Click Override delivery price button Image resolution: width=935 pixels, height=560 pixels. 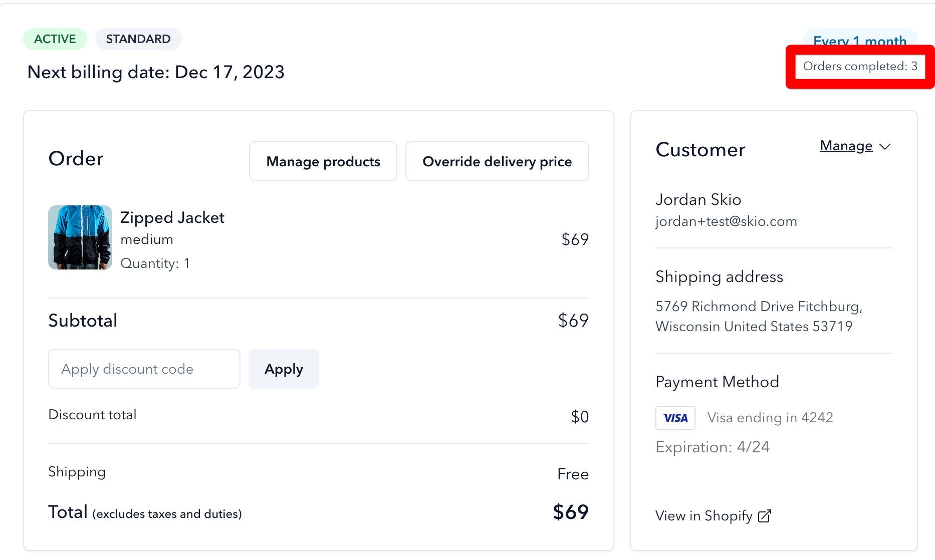[x=497, y=161]
